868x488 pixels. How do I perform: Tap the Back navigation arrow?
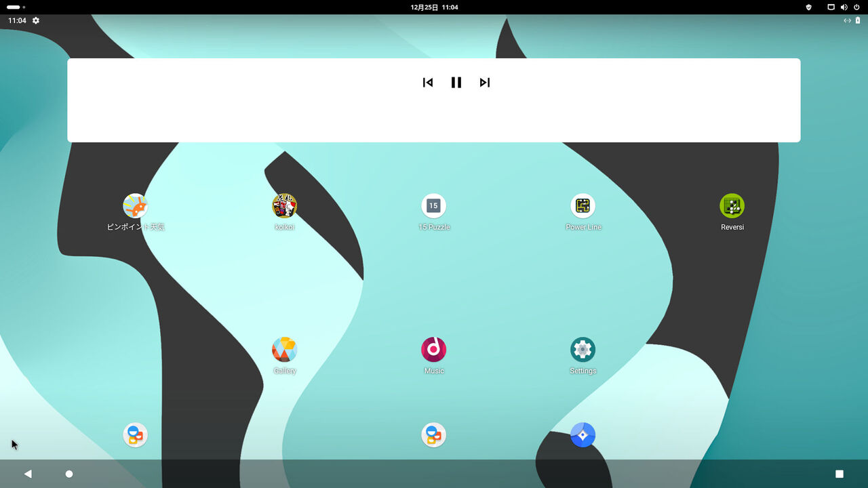coord(27,473)
